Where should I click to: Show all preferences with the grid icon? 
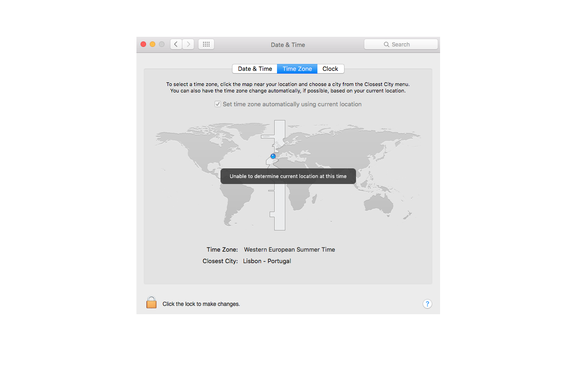click(x=206, y=44)
